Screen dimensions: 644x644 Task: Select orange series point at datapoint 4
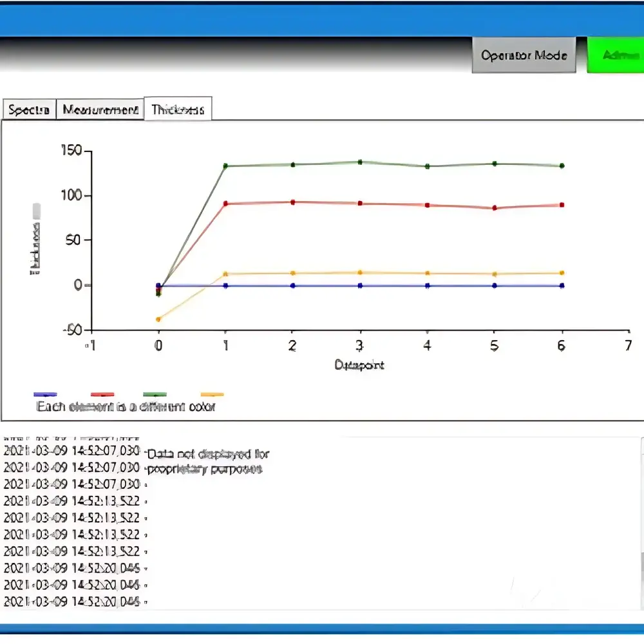pyautogui.click(x=427, y=273)
